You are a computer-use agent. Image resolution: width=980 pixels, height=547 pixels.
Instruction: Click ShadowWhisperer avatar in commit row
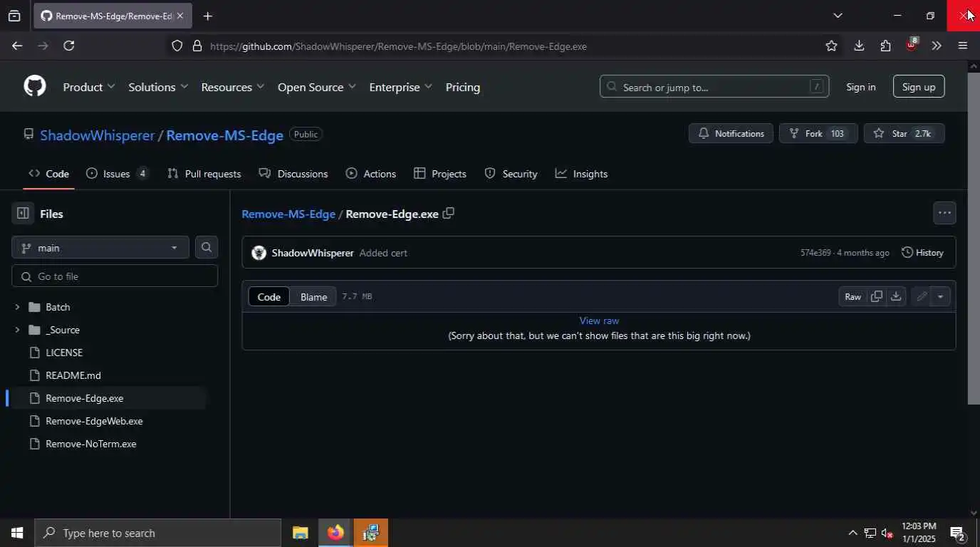(x=259, y=253)
